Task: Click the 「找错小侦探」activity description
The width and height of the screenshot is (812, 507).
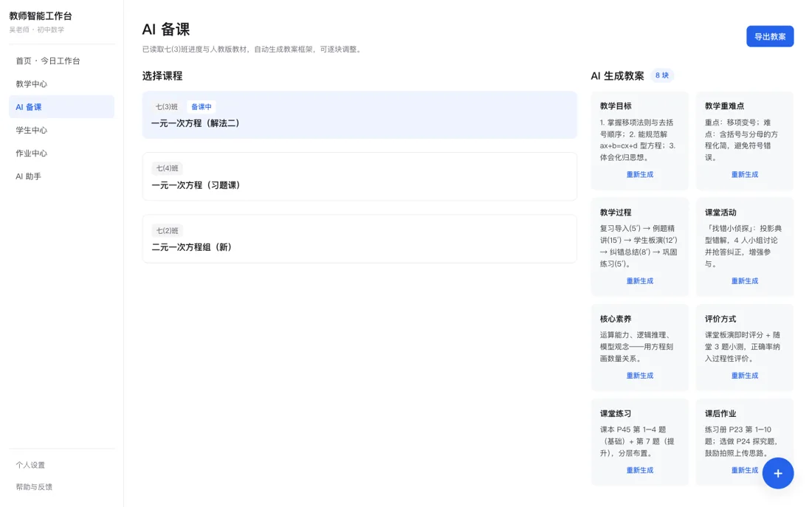Action: point(743,246)
